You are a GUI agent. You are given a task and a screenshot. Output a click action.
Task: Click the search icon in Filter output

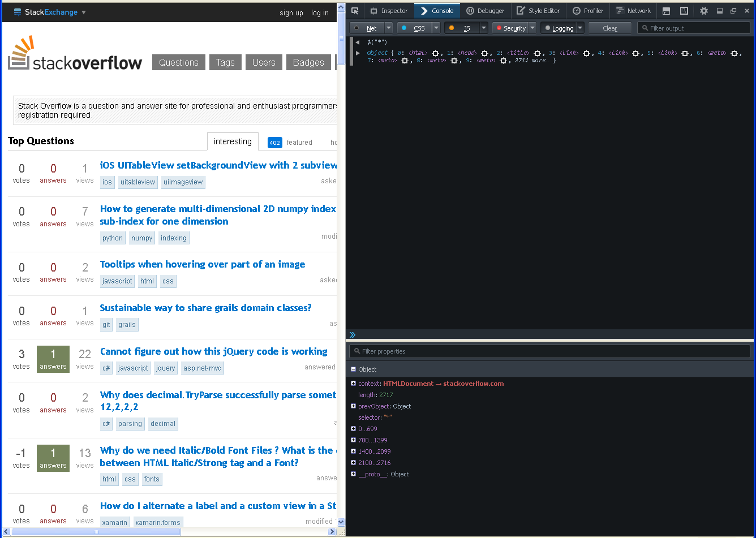[x=645, y=28]
